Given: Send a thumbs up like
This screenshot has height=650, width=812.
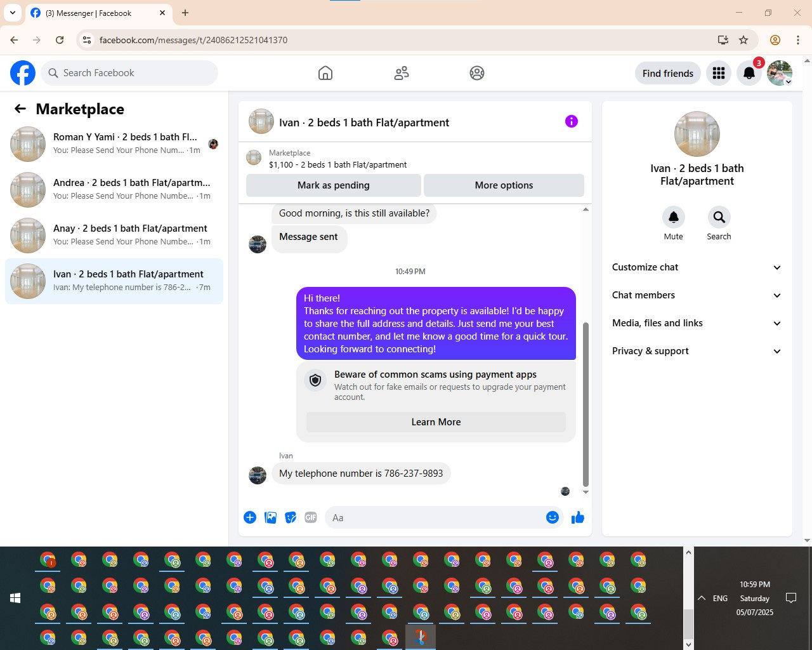Looking at the screenshot, I should (x=578, y=517).
